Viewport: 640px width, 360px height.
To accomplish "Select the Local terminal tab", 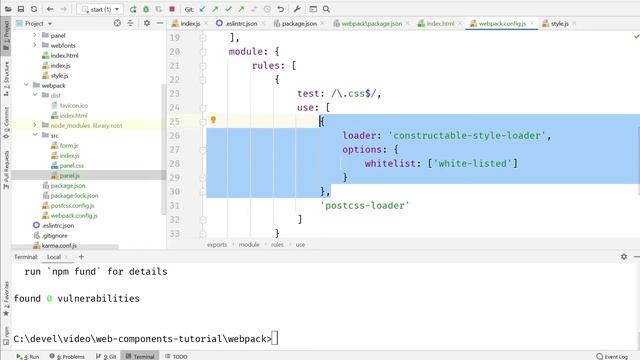I will [53, 257].
